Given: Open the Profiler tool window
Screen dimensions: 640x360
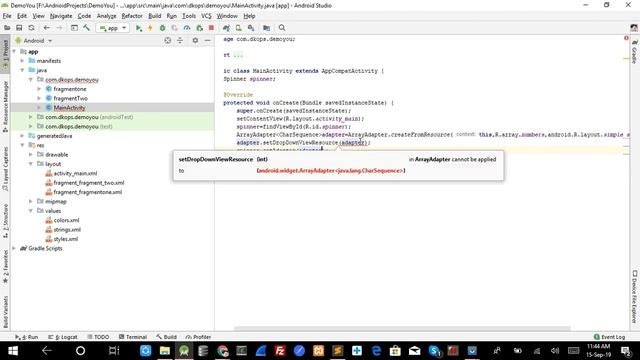Looking at the screenshot, I should [x=198, y=337].
